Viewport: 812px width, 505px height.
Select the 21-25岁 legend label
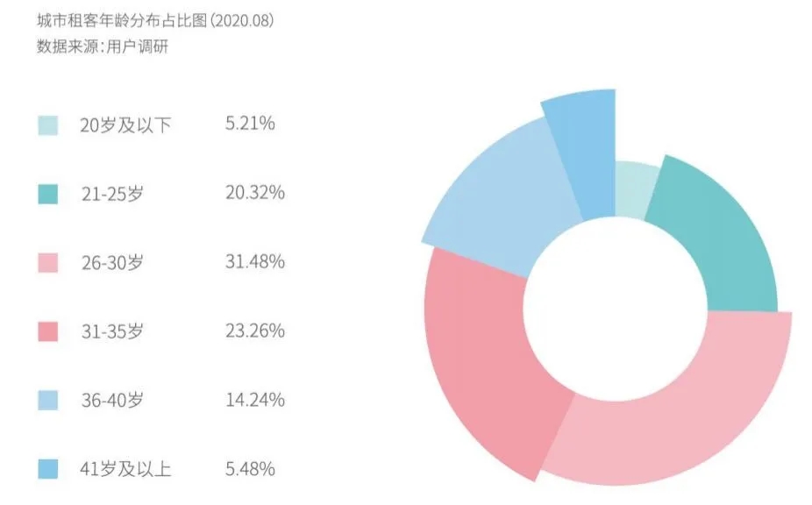point(112,195)
